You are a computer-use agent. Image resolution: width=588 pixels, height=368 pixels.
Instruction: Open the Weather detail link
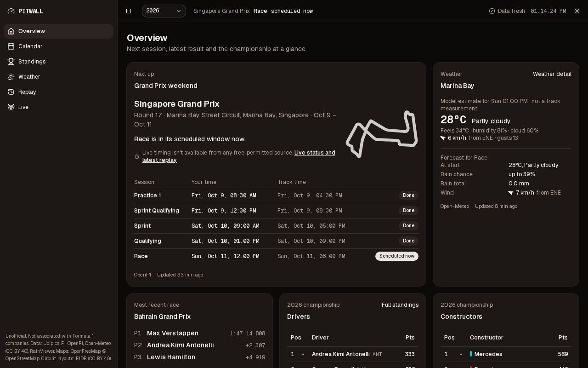(x=552, y=74)
